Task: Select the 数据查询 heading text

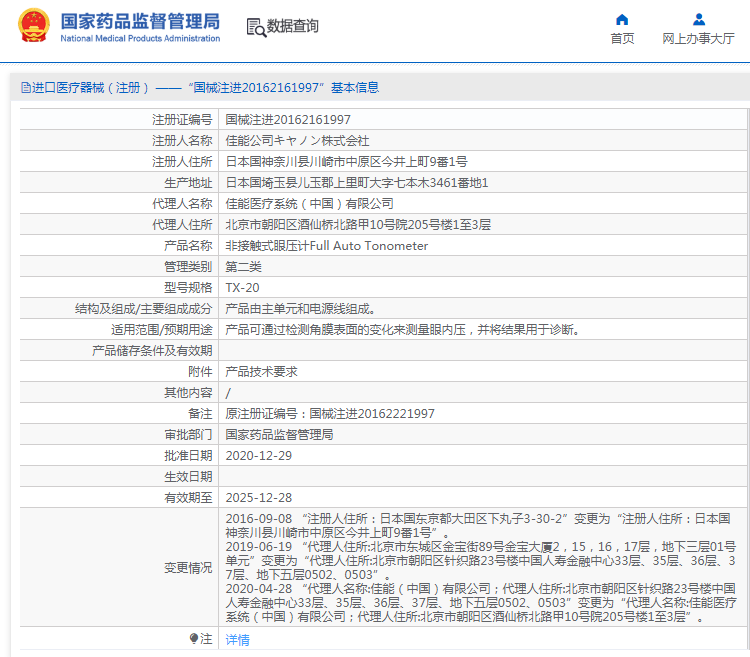Action: pyautogui.click(x=294, y=26)
